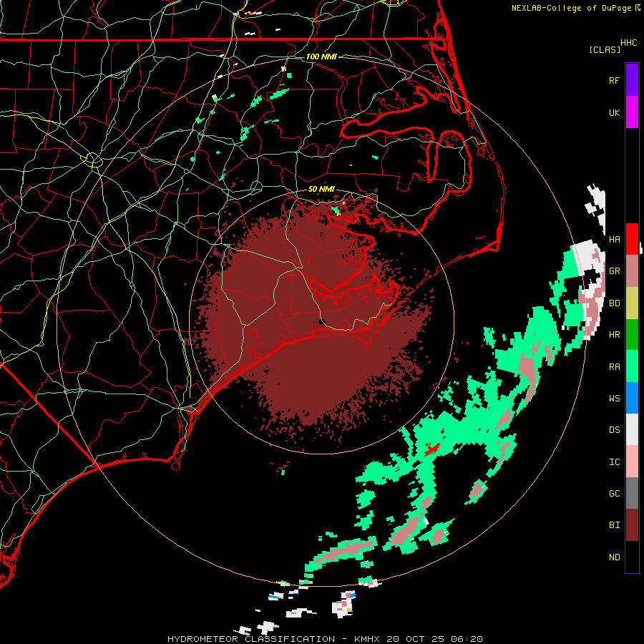This screenshot has width=644, height=644.
Task: Click the "IC" legend label
Action: pos(614,462)
